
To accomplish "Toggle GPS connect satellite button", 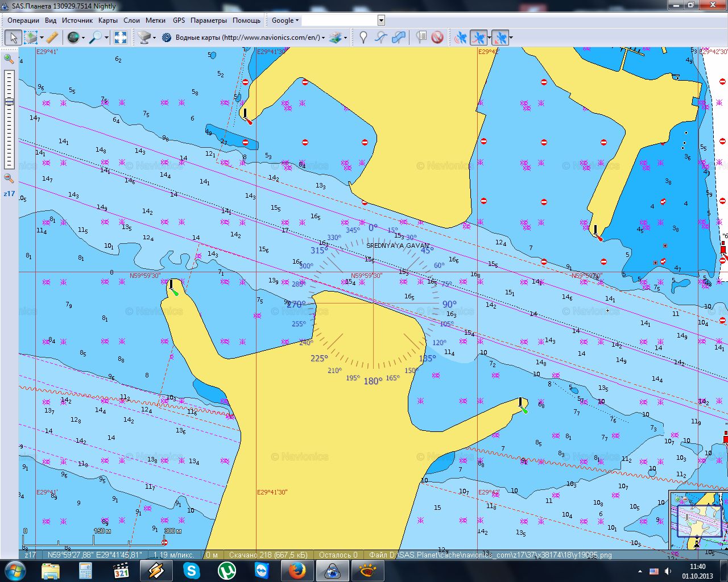I will click(x=461, y=38).
